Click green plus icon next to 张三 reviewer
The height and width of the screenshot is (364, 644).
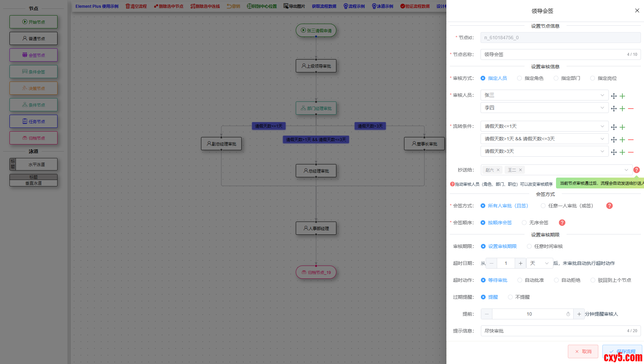(622, 96)
